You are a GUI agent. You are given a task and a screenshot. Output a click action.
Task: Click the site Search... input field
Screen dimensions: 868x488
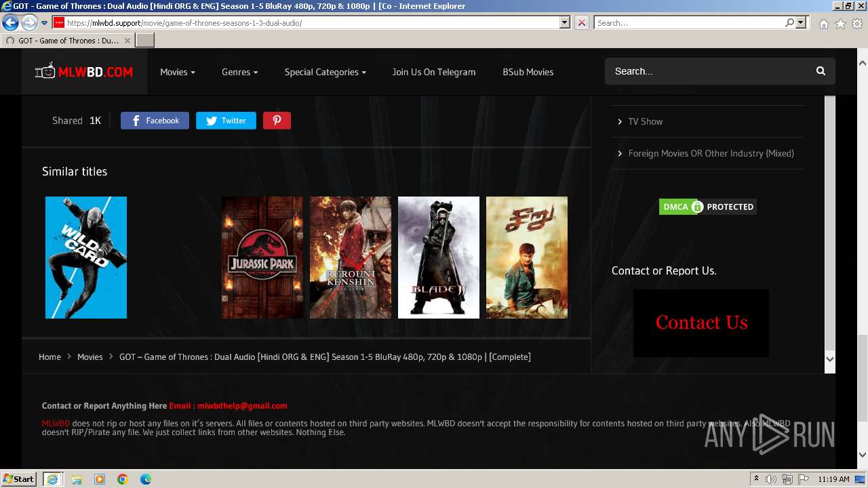[709, 71]
